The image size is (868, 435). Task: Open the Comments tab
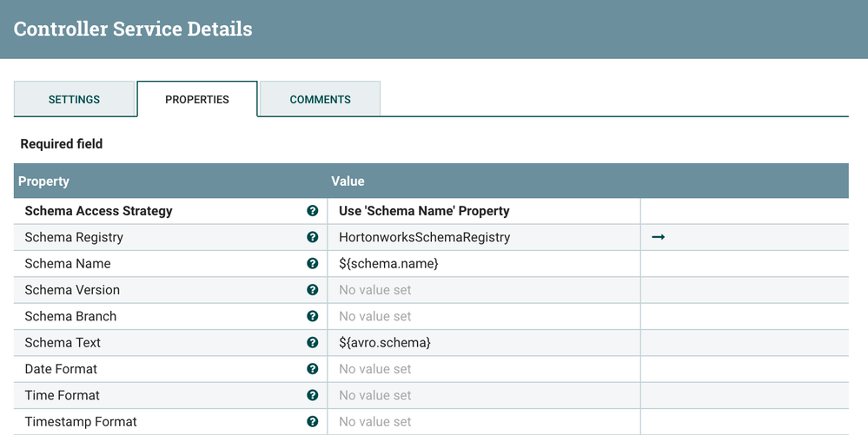[x=320, y=100]
